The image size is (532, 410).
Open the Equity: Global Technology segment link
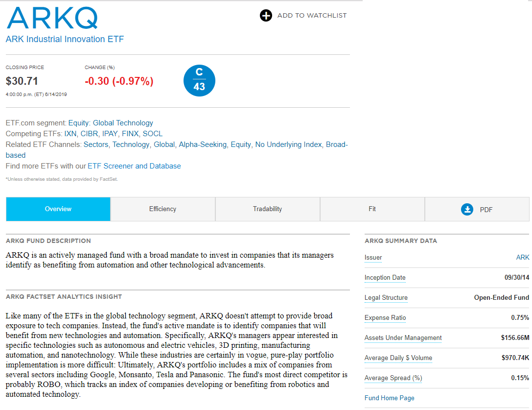pyautogui.click(x=111, y=122)
